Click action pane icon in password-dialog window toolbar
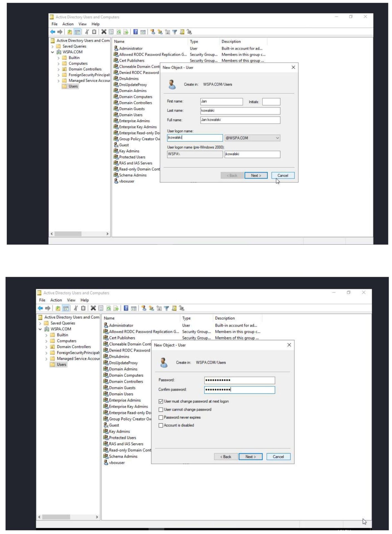This screenshot has height=534, width=392. [134, 308]
